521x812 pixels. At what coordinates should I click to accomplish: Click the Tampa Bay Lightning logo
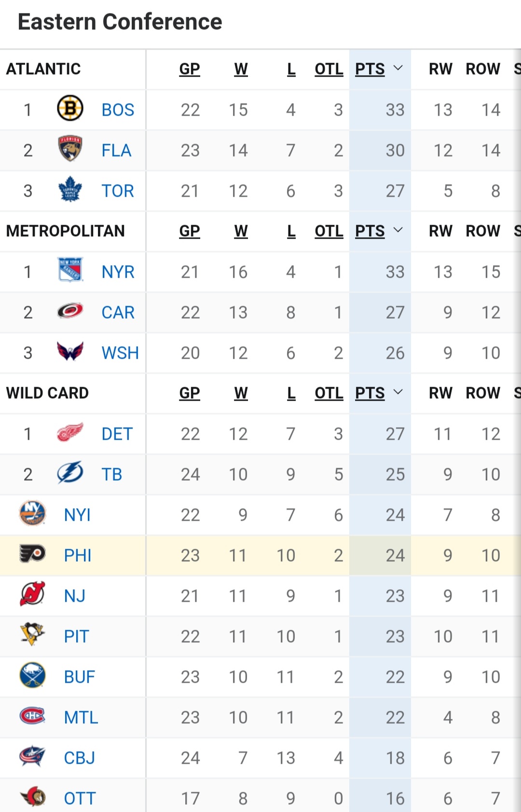point(70,473)
